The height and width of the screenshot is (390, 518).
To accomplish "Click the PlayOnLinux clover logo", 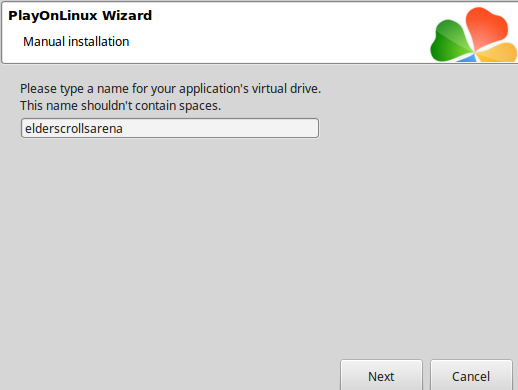I will click(473, 35).
